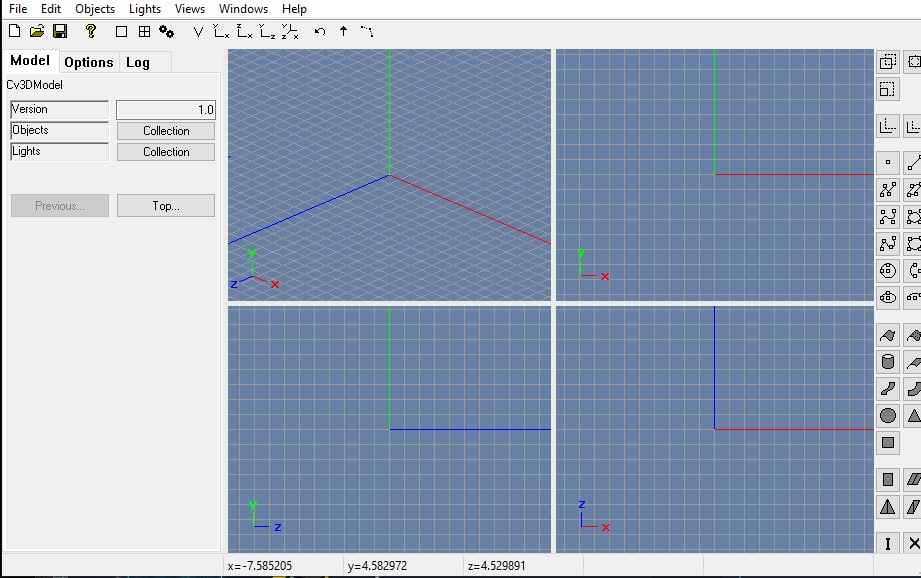
Task: Click inside the isometric 3D perspective viewport
Action: point(389,175)
